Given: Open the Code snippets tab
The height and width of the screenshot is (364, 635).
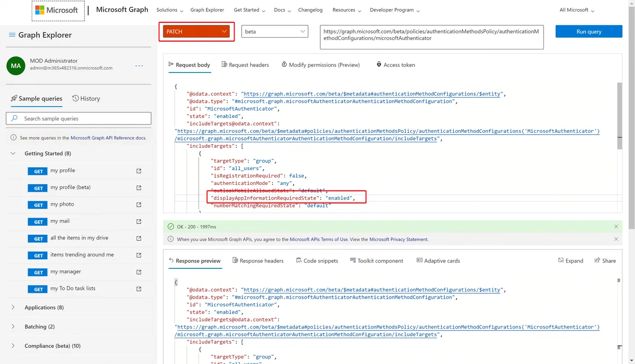Looking at the screenshot, I should (x=317, y=261).
